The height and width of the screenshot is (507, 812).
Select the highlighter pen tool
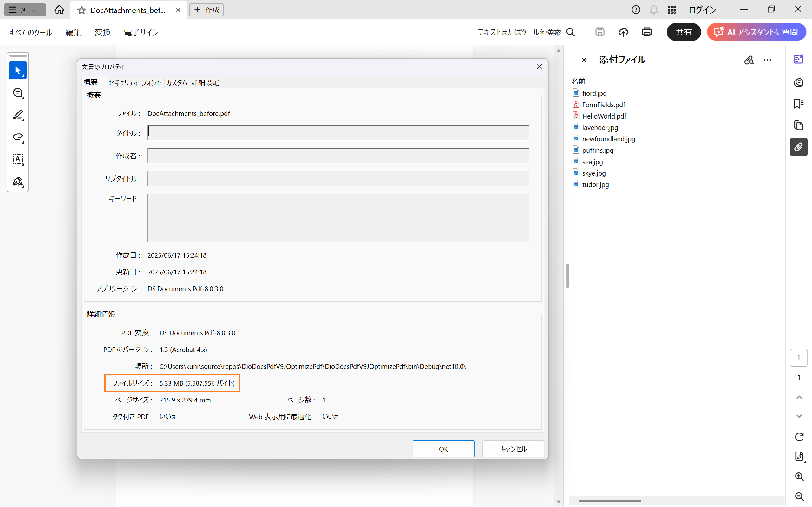[x=17, y=115]
